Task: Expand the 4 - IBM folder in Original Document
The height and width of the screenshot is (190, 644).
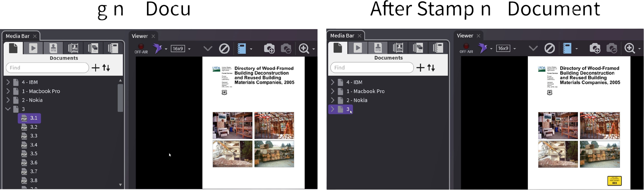Action: (8, 82)
